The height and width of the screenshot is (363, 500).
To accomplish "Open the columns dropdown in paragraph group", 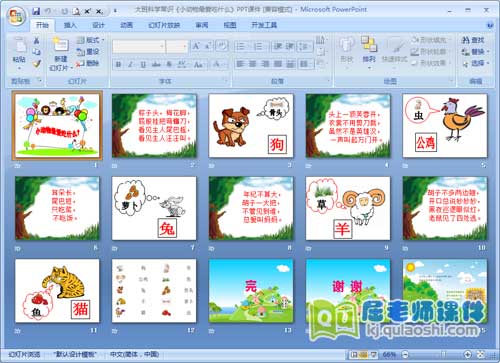I will 306,63.
